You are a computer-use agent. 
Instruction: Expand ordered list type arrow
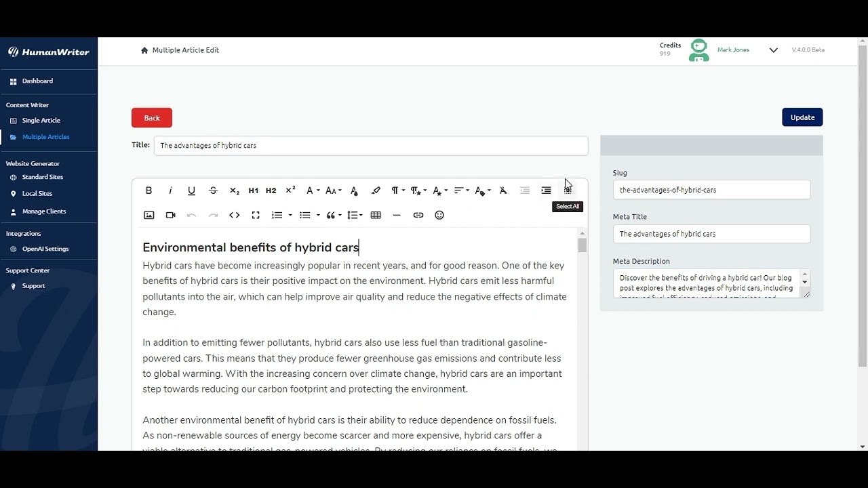[x=290, y=216]
